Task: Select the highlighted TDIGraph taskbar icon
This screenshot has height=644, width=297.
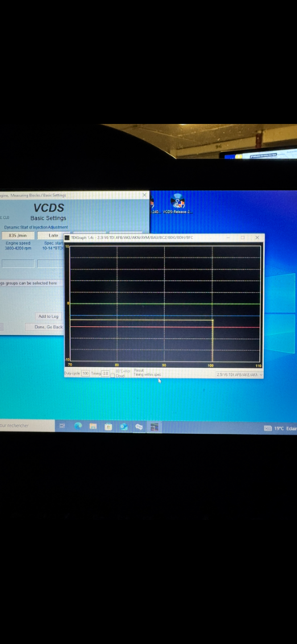Action: 154,427
